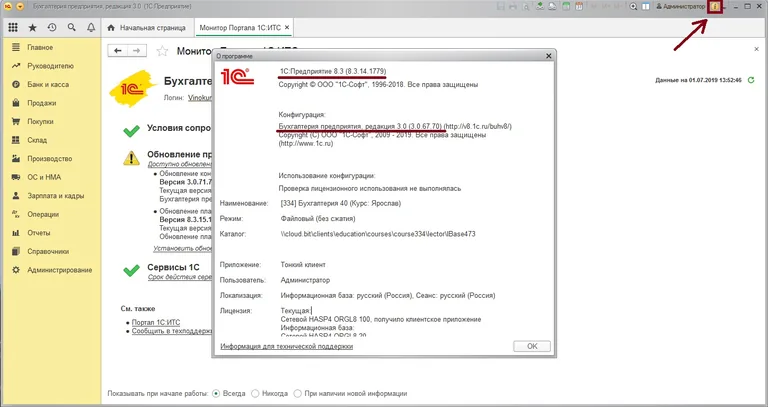This screenshot has height=407, width=768.
Task: Click the Notifications bell icon
Action: click(91, 27)
